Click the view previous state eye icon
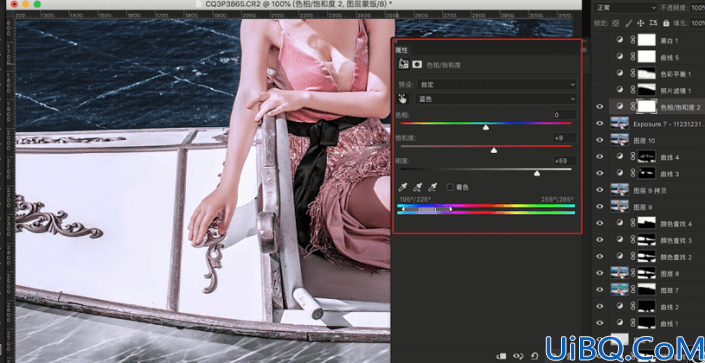Screen dimensions: 705x363 pos(518,355)
